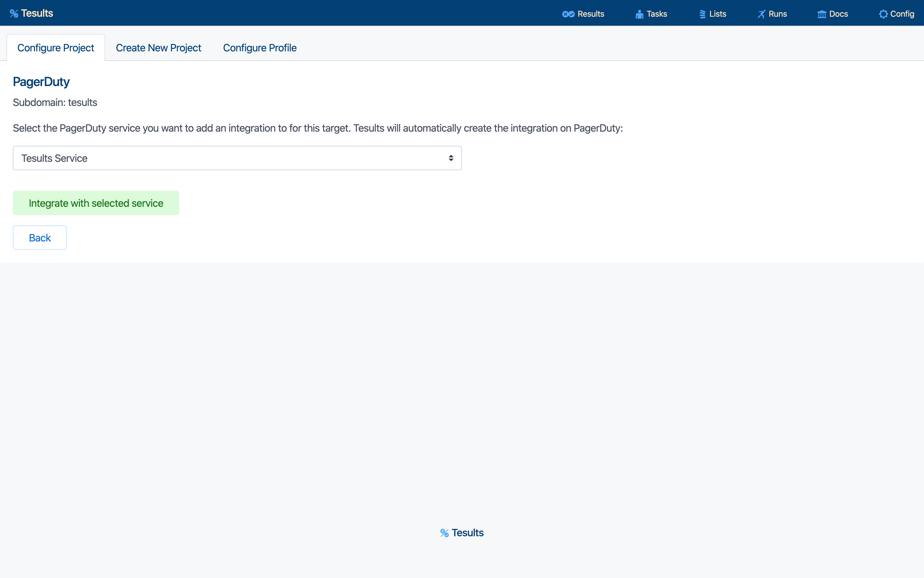Click the footer Tesults percent icon
The height and width of the screenshot is (578, 924).
(x=444, y=533)
